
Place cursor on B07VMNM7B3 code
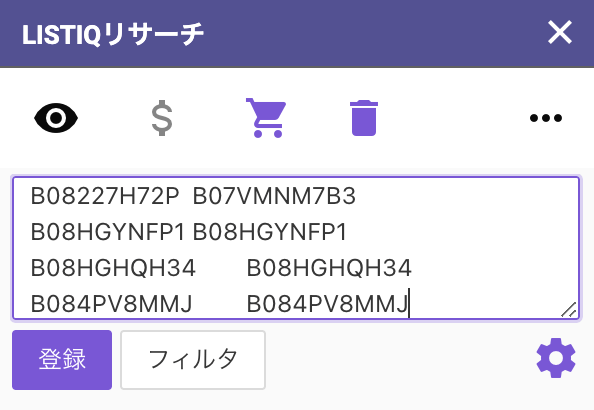[274, 196]
